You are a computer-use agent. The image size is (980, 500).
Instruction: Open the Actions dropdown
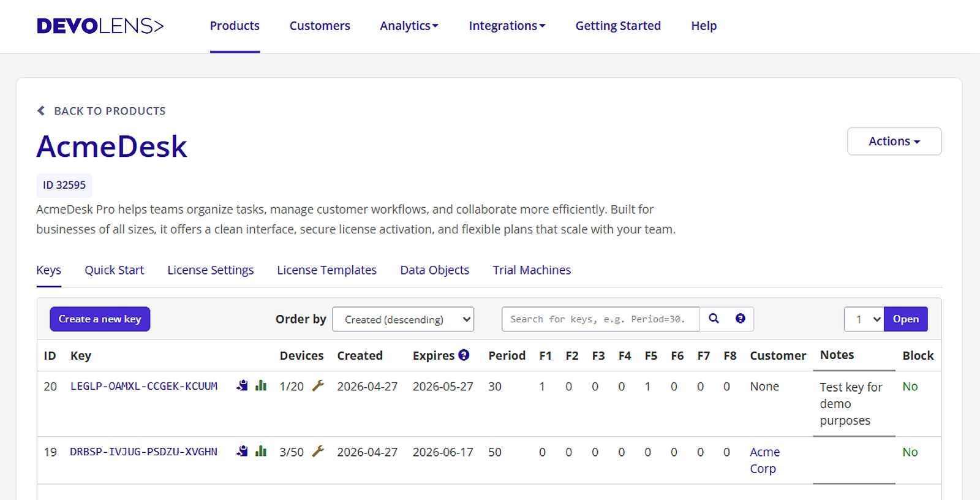coord(894,142)
